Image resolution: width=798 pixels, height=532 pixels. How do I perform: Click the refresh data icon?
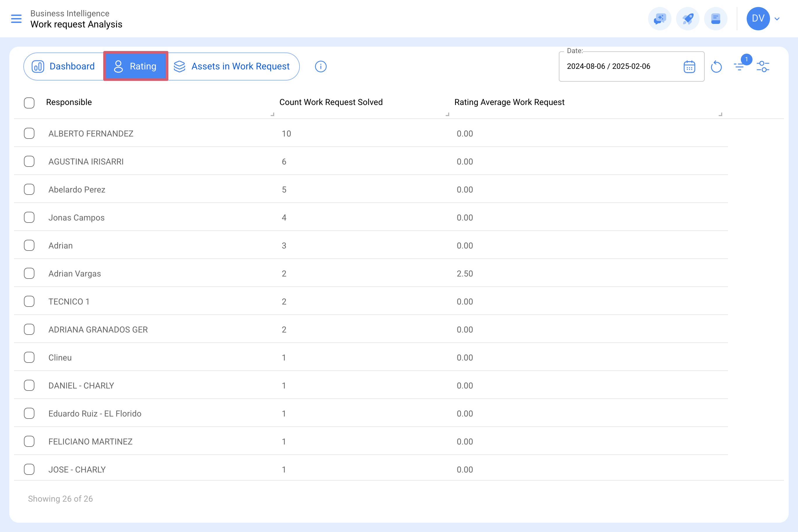tap(716, 66)
